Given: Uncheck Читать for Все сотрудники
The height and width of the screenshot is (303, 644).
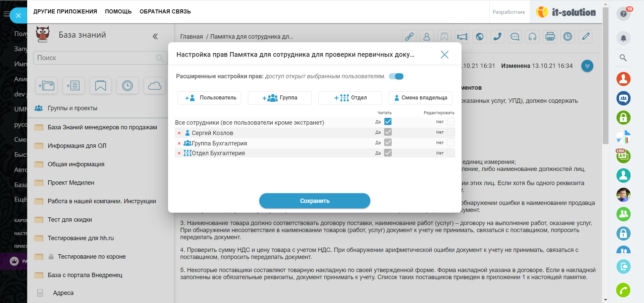Looking at the screenshot, I should (x=388, y=122).
